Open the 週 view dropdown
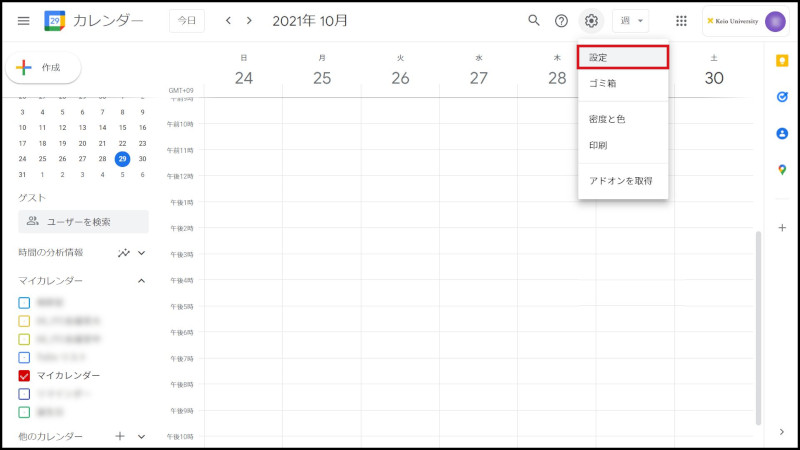Image resolution: width=800 pixels, height=450 pixels. tap(630, 20)
